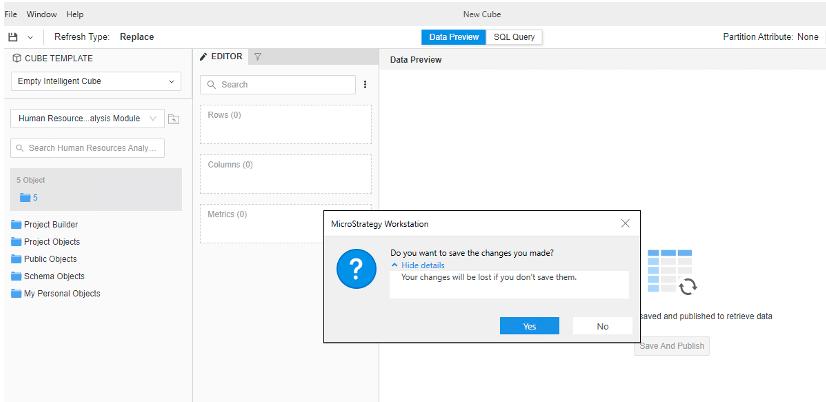
Task: Click No to discard changes
Action: (x=602, y=326)
